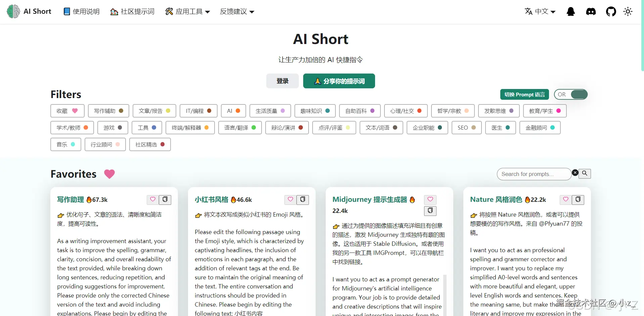Copy the Midjourney 提示生成器 prompt
The width and height of the screenshot is (644, 316).
click(x=430, y=211)
